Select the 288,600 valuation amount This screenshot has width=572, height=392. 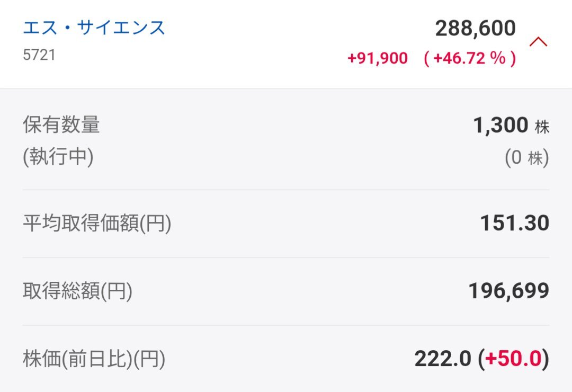(x=475, y=29)
